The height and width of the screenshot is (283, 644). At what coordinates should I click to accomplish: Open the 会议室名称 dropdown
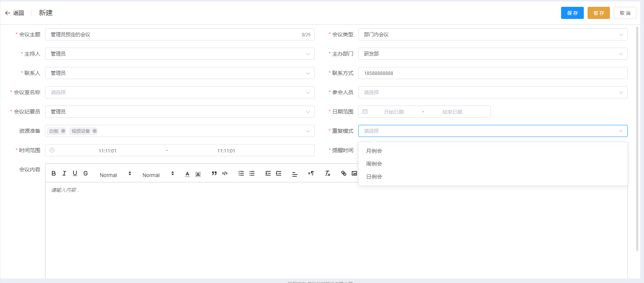coord(179,92)
